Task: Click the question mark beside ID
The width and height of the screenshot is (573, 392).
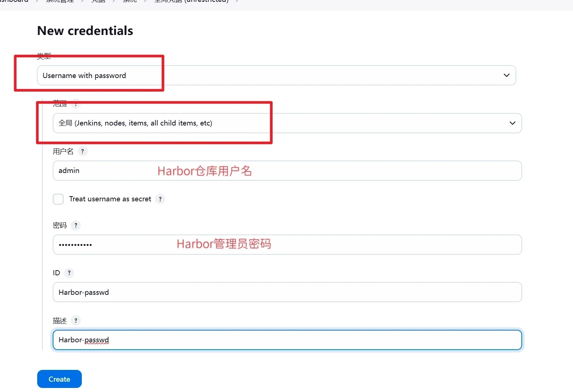Action: [69, 273]
